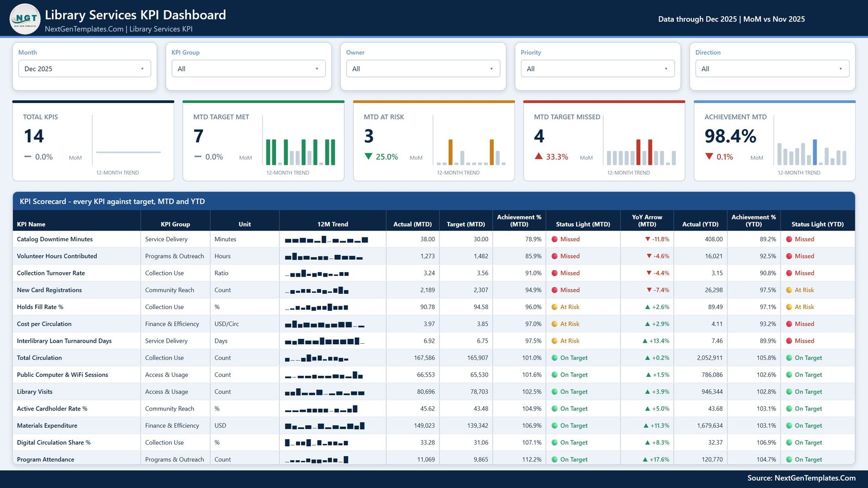Click the Library Services KPI Dashboard title

pos(135,15)
